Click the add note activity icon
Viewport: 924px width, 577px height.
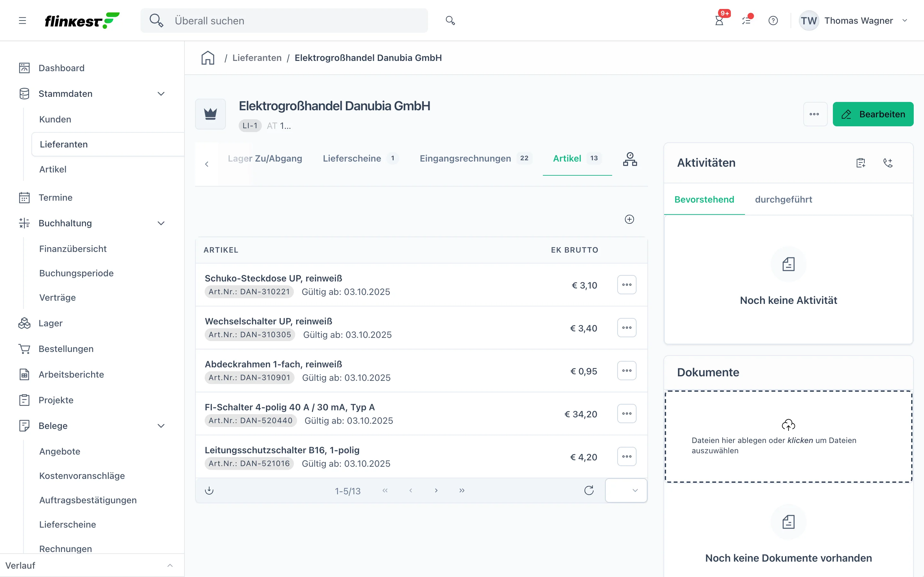tap(860, 163)
